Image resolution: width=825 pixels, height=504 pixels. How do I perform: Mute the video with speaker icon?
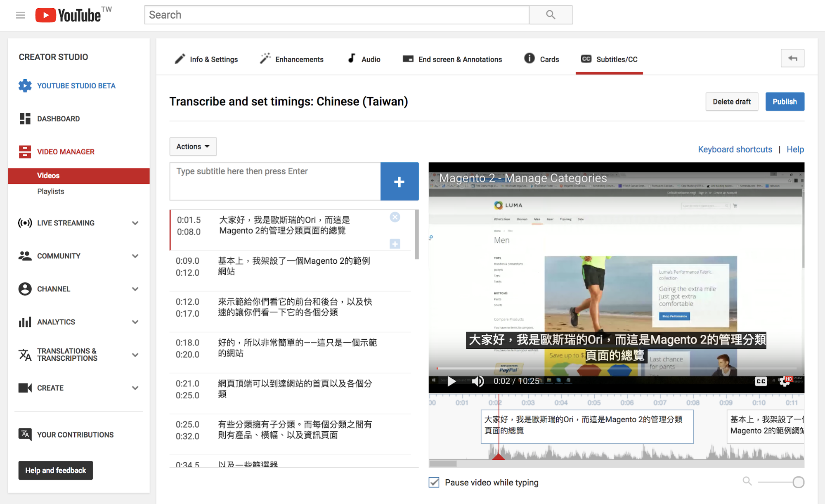click(478, 381)
